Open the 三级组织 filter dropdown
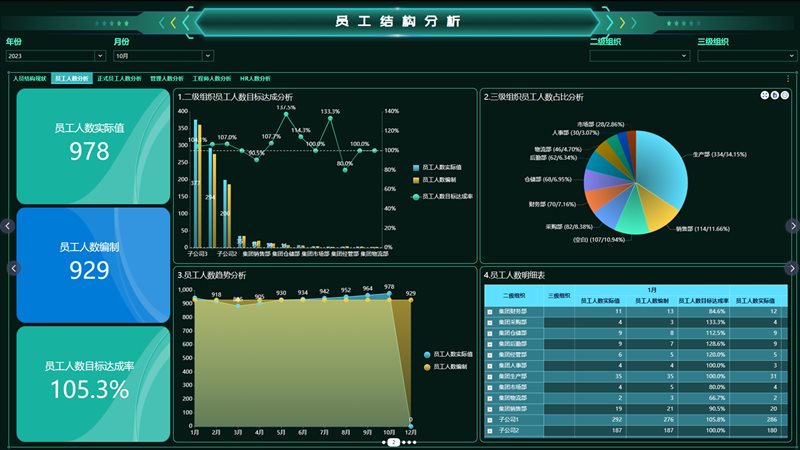The image size is (800, 450). click(747, 56)
